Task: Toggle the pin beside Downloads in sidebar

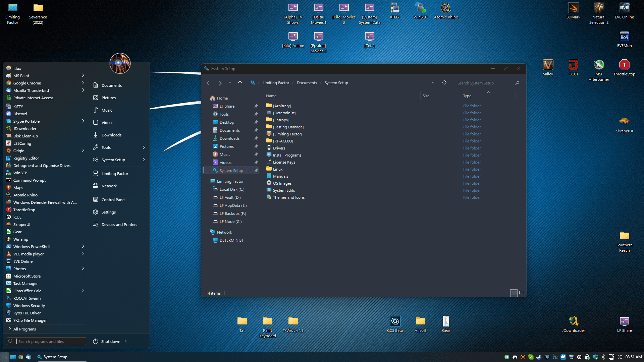Action: 256,138
